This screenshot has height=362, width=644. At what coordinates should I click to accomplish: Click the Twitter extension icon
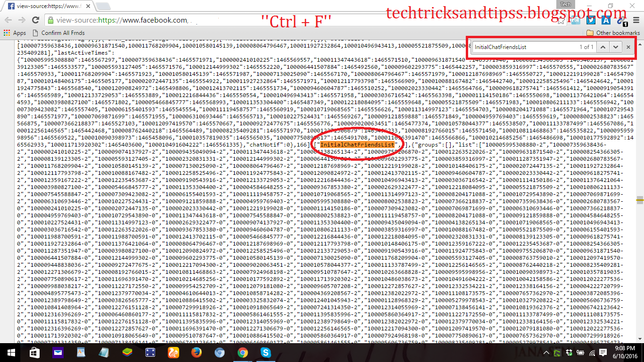click(591, 20)
